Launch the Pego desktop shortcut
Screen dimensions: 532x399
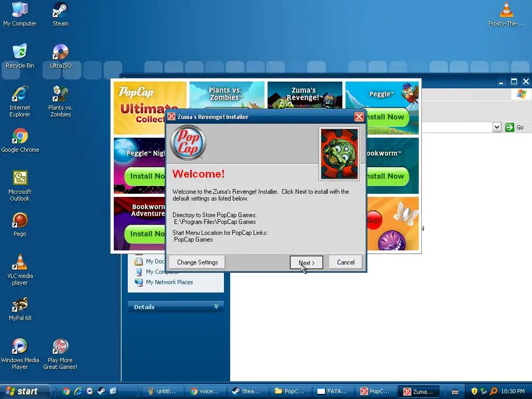click(x=20, y=224)
